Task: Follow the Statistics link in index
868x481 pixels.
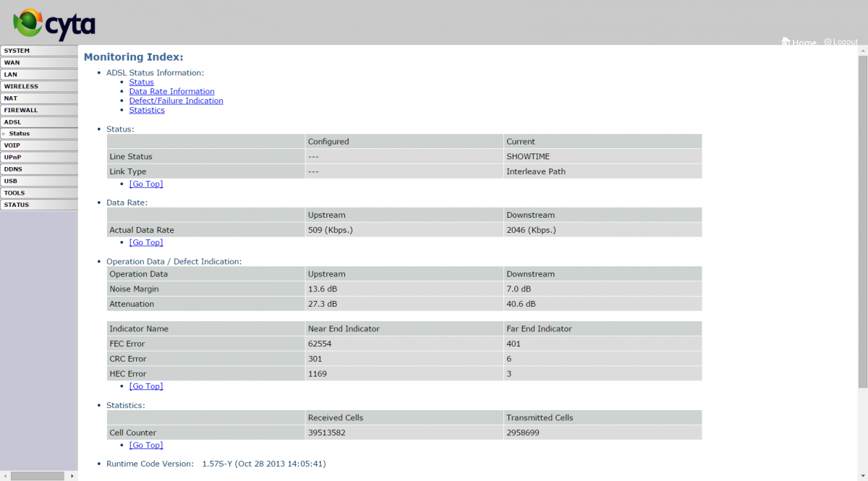Action: click(x=147, y=110)
